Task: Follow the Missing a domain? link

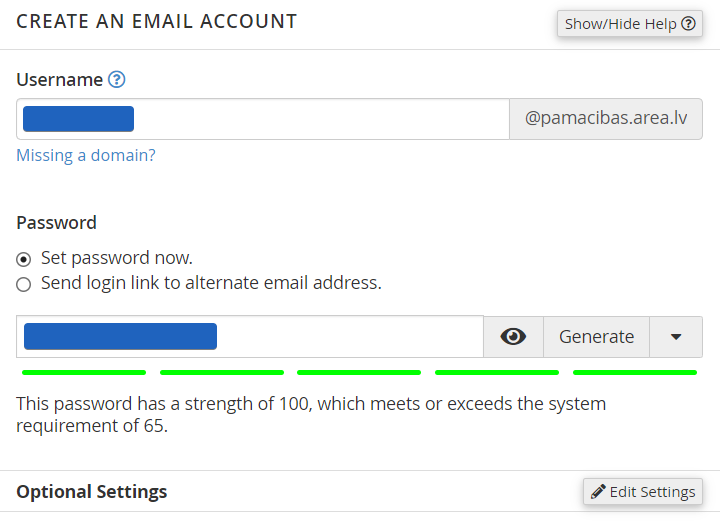Action: tap(86, 155)
